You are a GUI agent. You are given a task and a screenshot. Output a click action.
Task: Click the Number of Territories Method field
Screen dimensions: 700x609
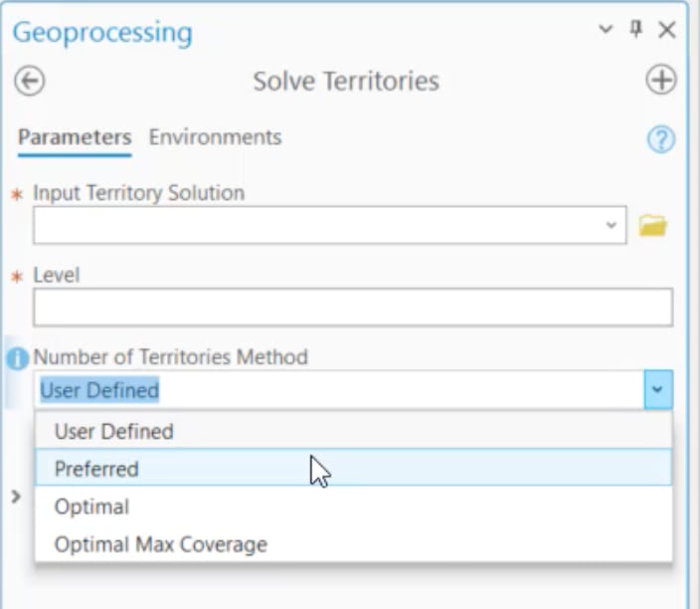coord(338,390)
